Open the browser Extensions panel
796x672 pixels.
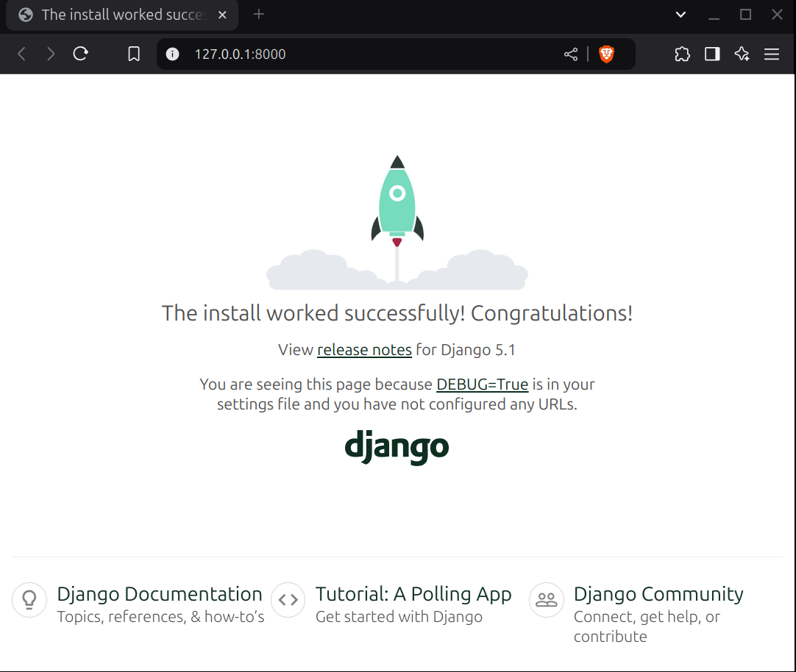682,54
